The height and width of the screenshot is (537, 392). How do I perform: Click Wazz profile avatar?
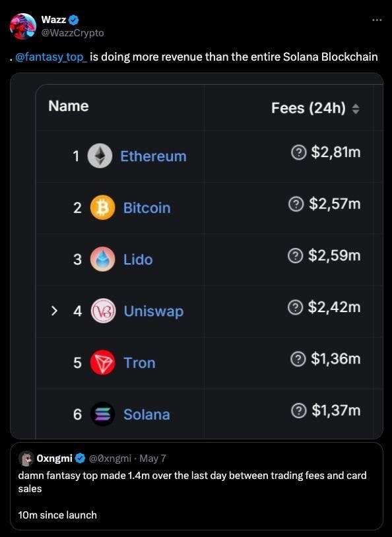tap(23, 26)
